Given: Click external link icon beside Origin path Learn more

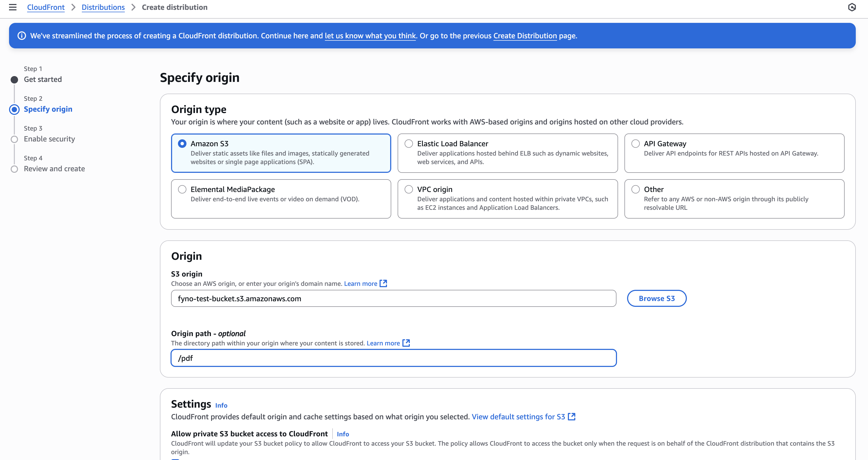Looking at the screenshot, I should (406, 343).
